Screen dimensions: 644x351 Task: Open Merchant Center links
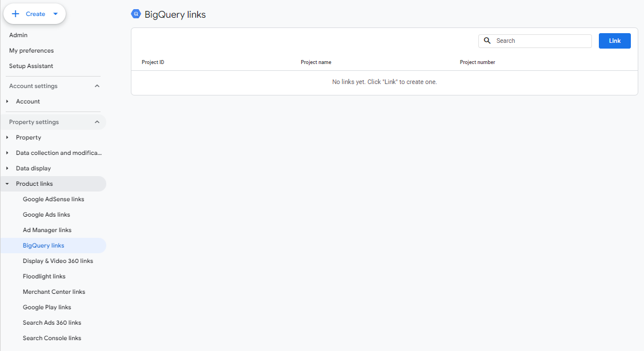54,292
